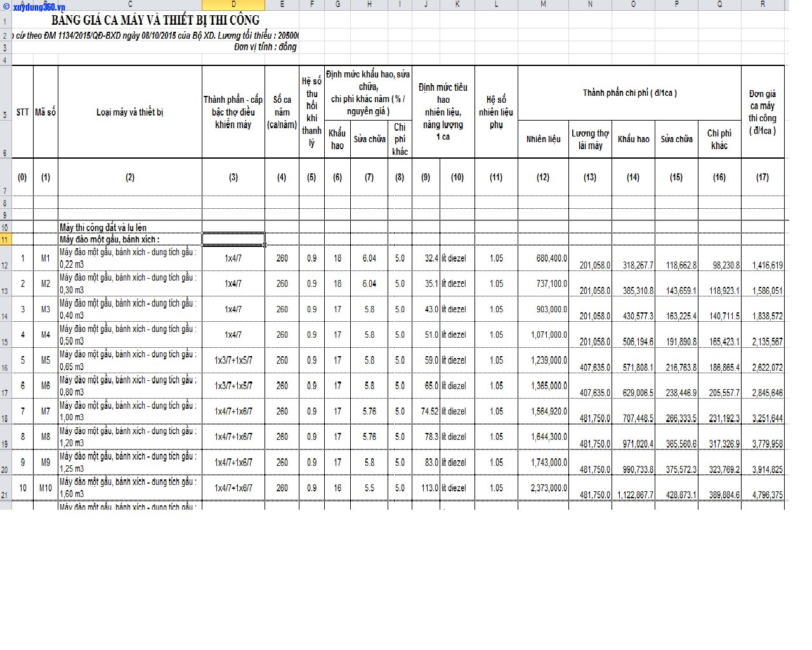Click the "Đơn vị tính : đồng" cell
The width and height of the screenshot is (812, 650).
[x=265, y=47]
